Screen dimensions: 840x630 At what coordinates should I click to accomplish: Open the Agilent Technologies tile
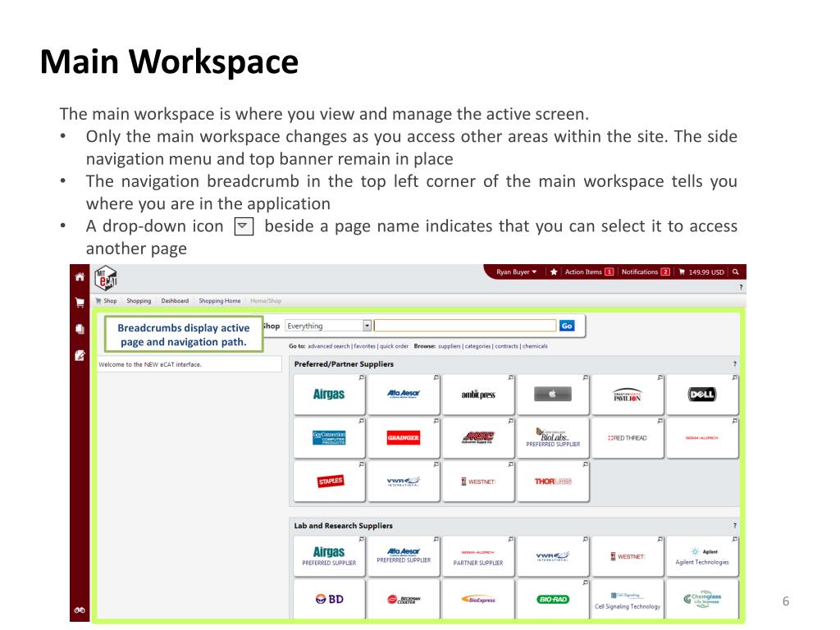(x=702, y=556)
